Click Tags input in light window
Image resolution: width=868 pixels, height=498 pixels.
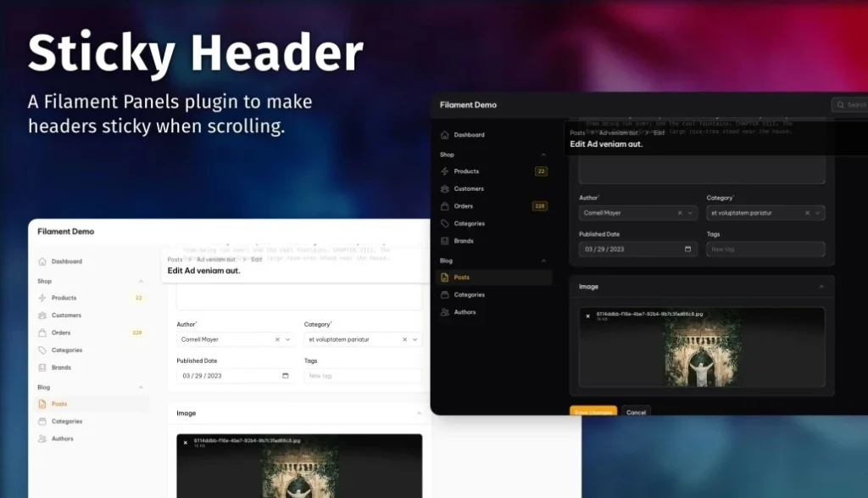point(363,376)
